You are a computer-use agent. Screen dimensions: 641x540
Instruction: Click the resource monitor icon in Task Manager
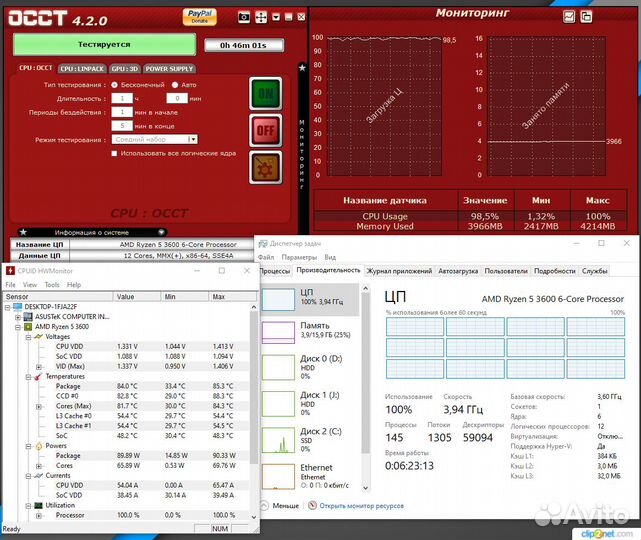[312, 505]
